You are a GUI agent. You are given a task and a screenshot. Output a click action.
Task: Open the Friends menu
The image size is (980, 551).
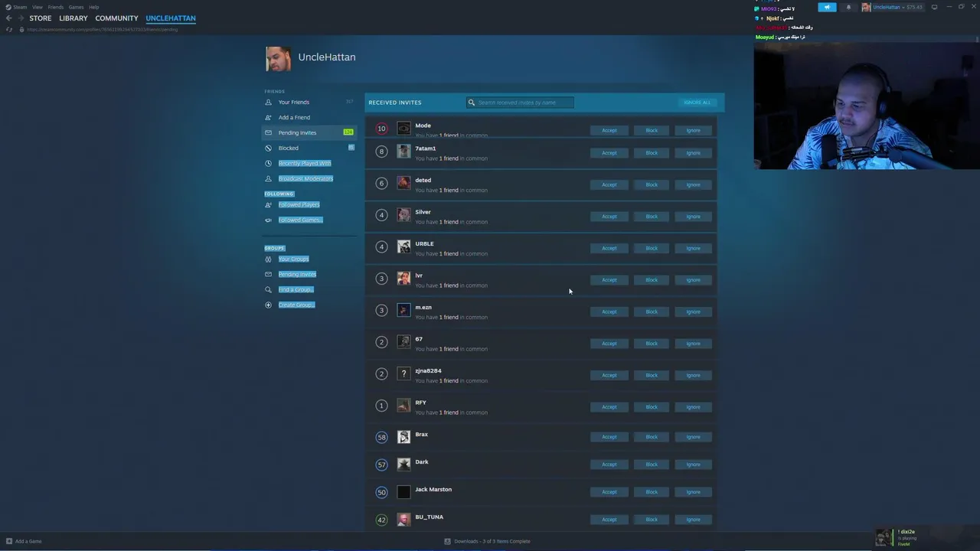point(56,7)
